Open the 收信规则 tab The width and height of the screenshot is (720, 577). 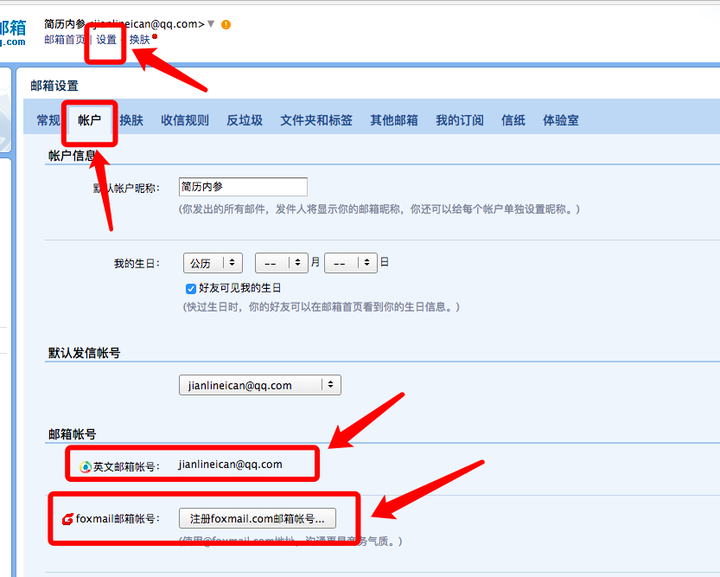185,120
